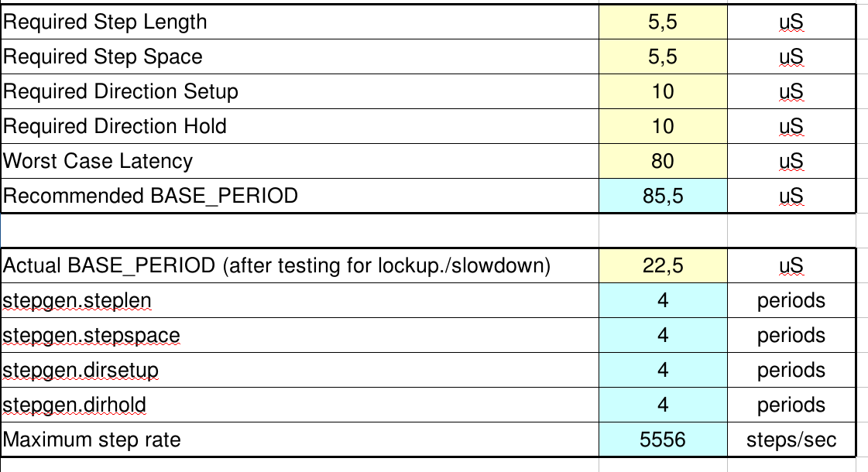Click the Worst Case Latency label cell

[x=300, y=161]
